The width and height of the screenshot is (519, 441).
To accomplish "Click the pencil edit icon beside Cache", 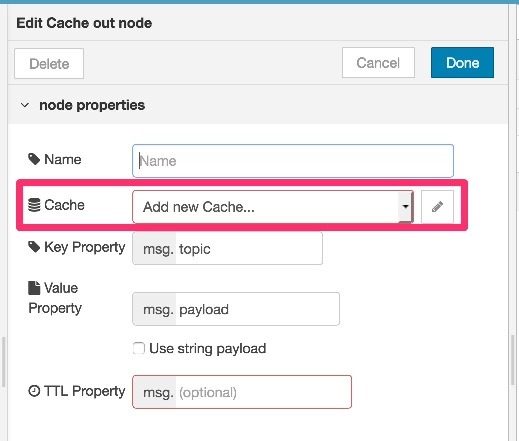I will [x=437, y=207].
